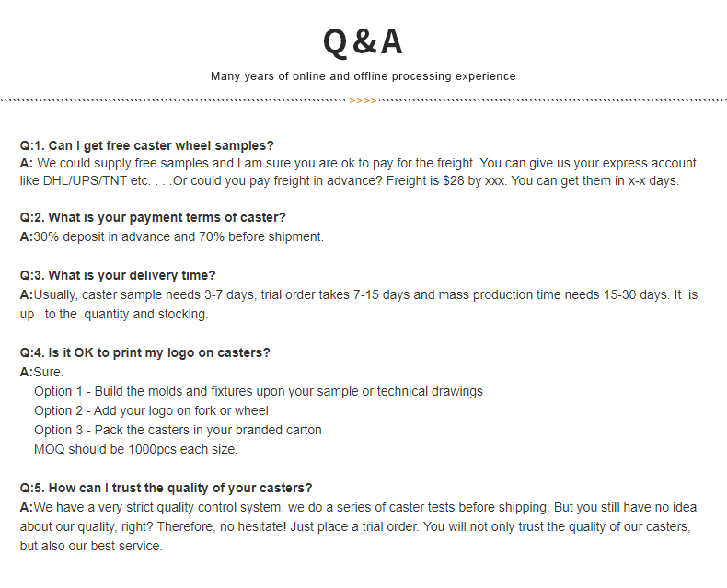Select question 1 about free caster samples
Image resolution: width=727 pixels, height=588 pixels.
pyautogui.click(x=147, y=145)
